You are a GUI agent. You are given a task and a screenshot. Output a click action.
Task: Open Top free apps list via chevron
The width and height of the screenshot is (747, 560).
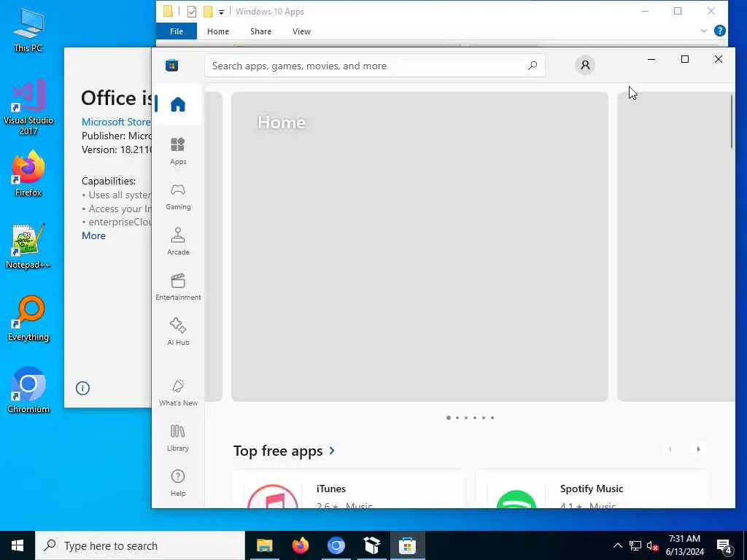click(x=332, y=450)
